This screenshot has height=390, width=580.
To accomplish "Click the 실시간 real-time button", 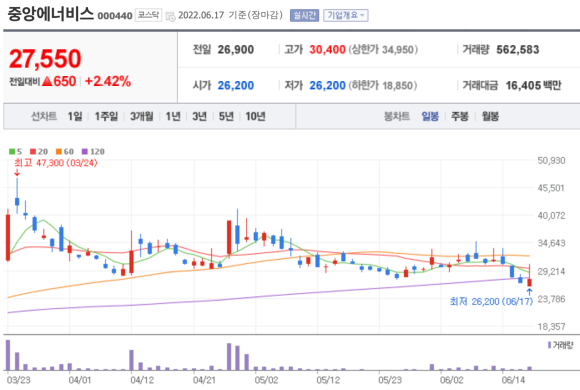I will point(304,15).
